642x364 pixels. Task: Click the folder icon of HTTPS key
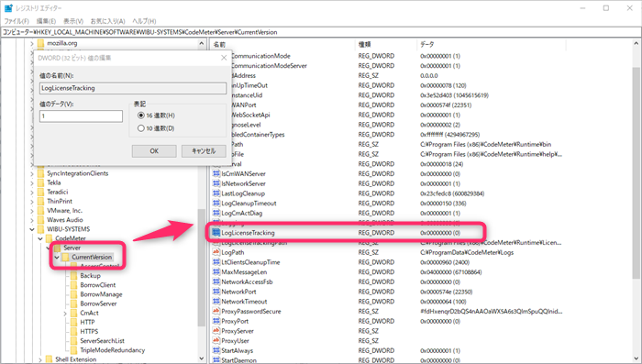73,331
